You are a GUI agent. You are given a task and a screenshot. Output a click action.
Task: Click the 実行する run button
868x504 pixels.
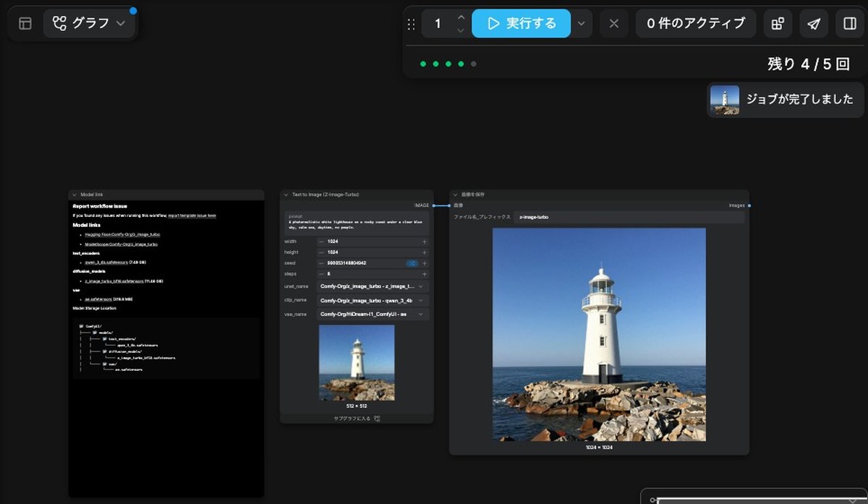click(521, 24)
